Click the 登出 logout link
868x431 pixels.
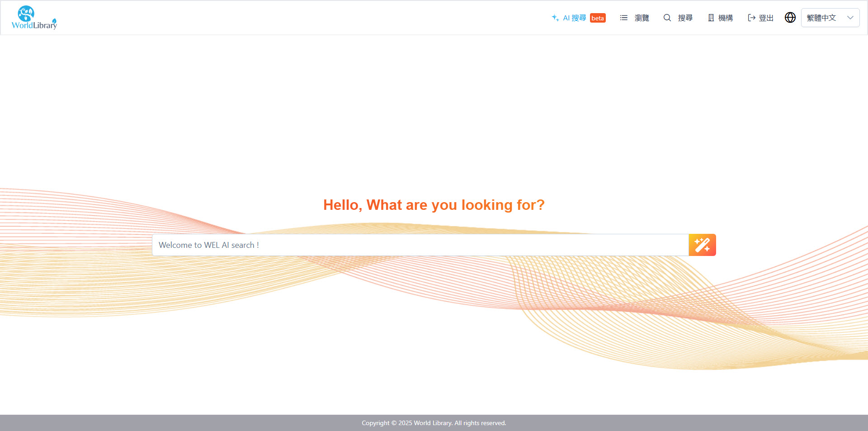pos(766,18)
